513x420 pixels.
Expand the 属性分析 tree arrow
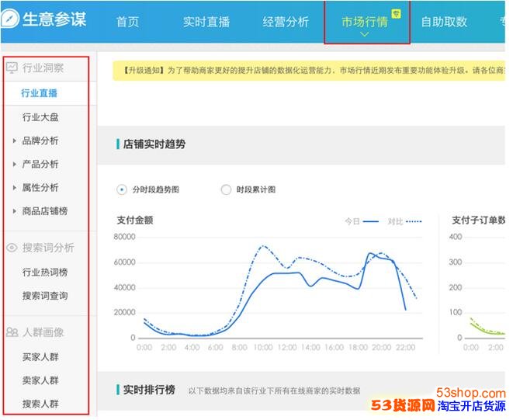[x=15, y=188]
